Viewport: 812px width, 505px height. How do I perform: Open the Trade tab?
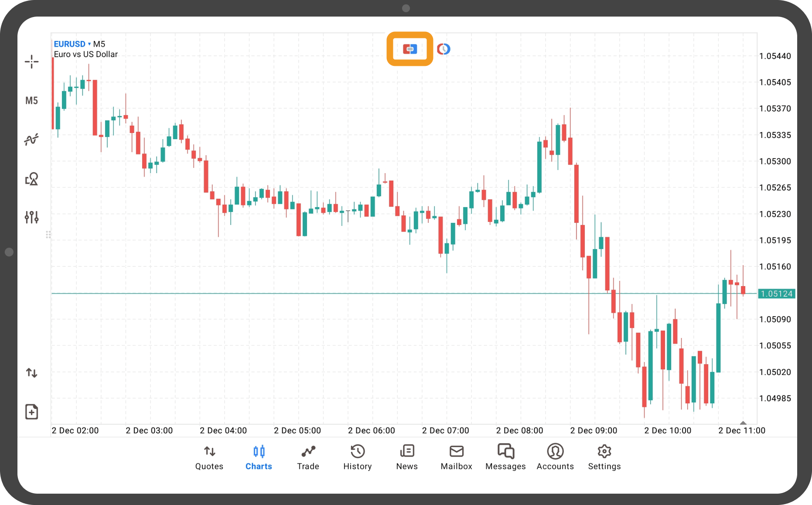tap(308, 457)
